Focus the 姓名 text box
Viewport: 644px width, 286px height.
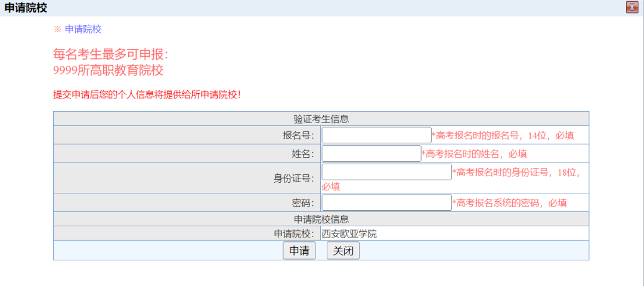[371, 153]
